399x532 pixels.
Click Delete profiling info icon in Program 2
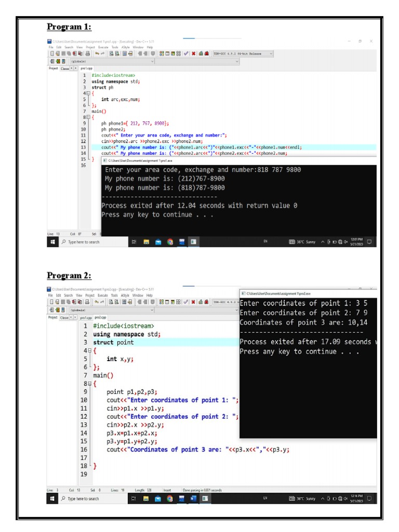pyautogui.click(x=206, y=302)
